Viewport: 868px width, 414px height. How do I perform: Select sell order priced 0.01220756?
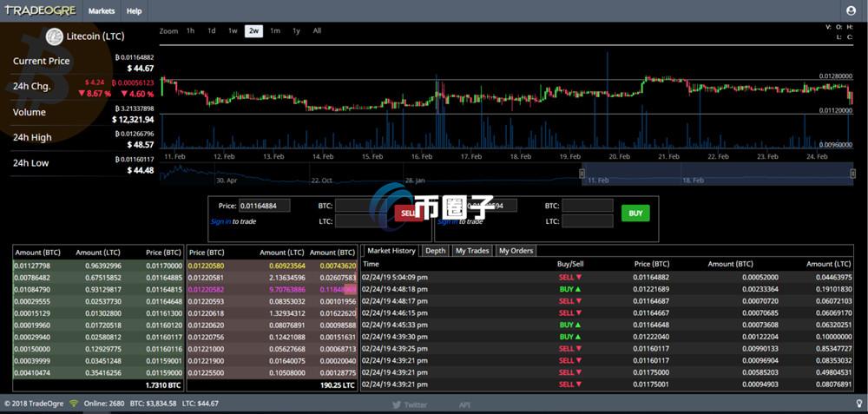point(273,337)
